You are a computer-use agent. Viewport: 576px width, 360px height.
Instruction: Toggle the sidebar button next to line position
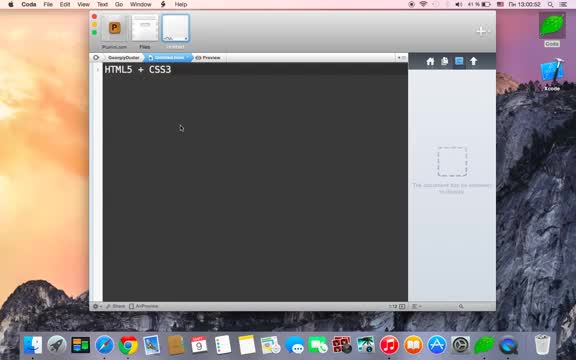point(402,306)
